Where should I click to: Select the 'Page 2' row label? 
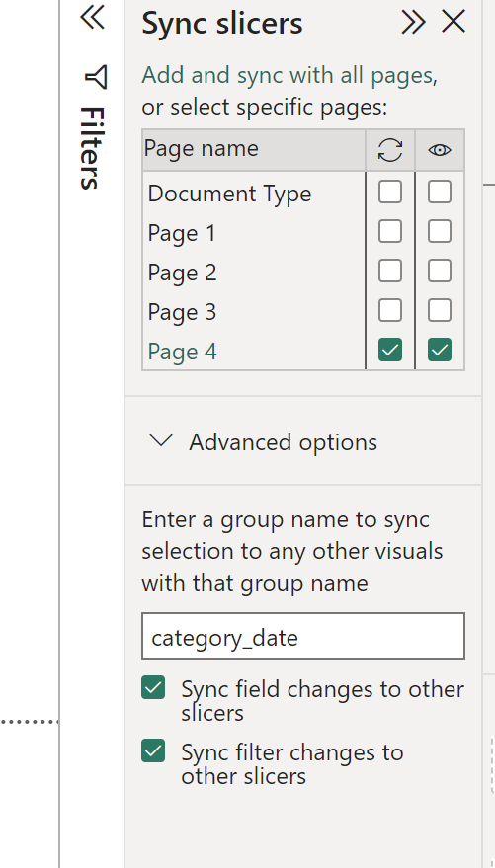(x=182, y=273)
